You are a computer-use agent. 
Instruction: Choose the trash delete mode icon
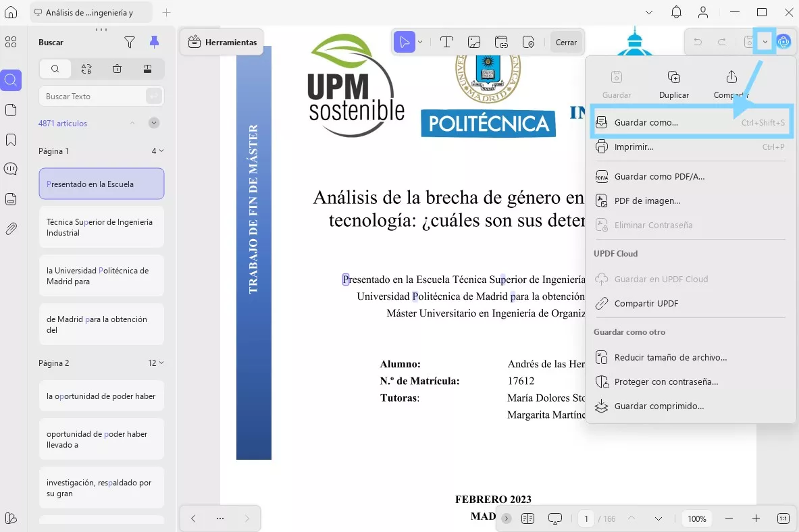pyautogui.click(x=118, y=69)
